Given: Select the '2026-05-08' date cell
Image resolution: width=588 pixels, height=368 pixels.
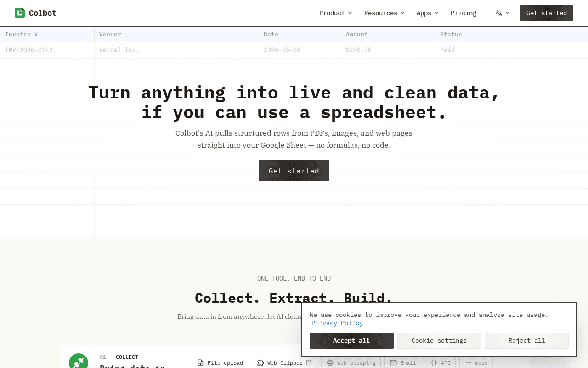Looking at the screenshot, I should [x=300, y=50].
